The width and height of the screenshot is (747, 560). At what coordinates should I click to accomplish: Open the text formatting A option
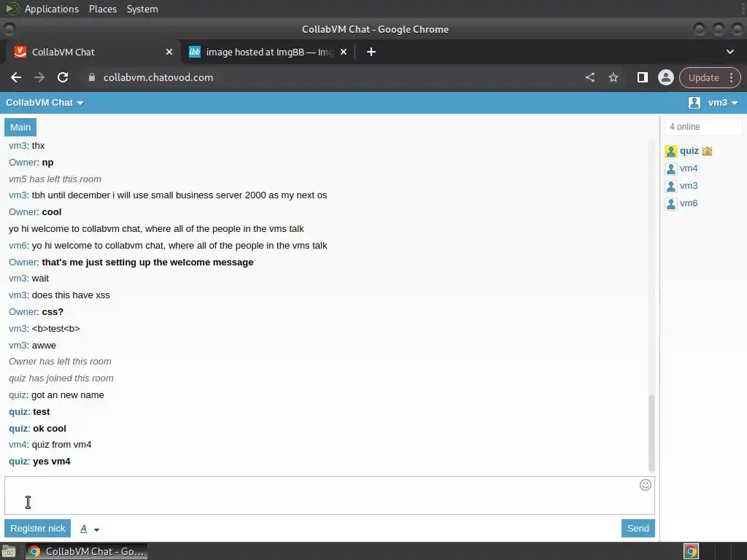pyautogui.click(x=83, y=529)
